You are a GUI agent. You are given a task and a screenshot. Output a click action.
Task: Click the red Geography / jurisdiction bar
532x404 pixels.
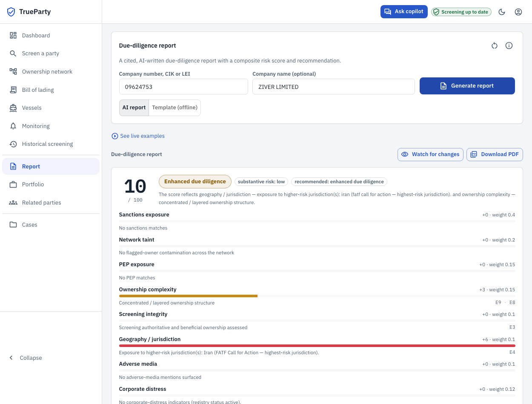pos(317,346)
